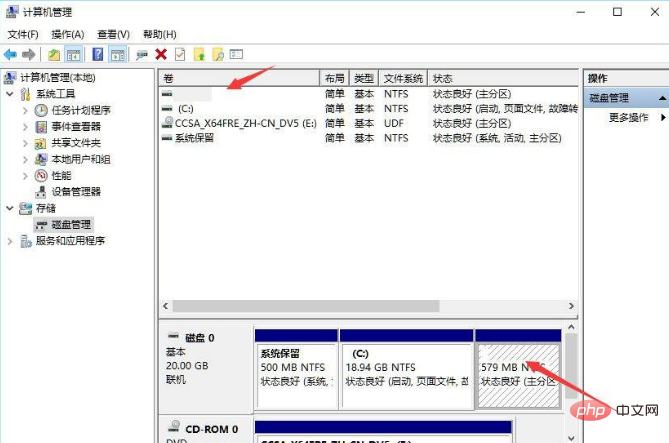The image size is (669, 443).
Task: Click the System Tools wrench icon
Action: (26, 94)
